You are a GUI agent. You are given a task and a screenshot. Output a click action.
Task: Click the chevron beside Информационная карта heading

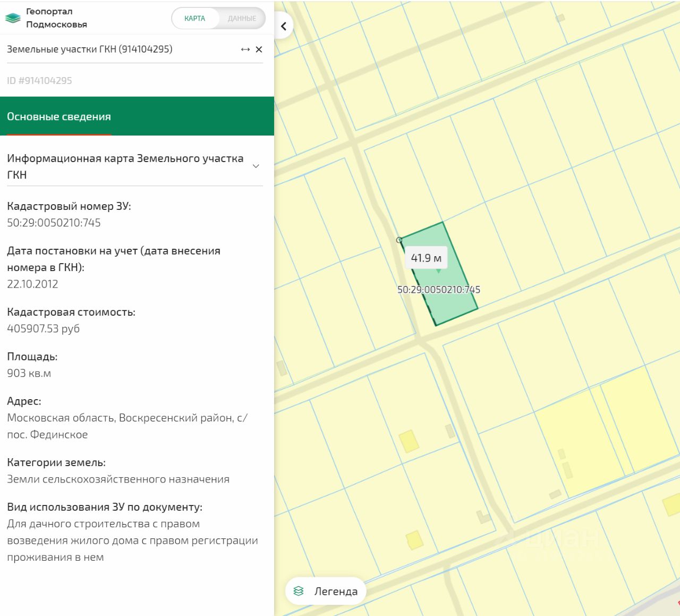tap(256, 166)
